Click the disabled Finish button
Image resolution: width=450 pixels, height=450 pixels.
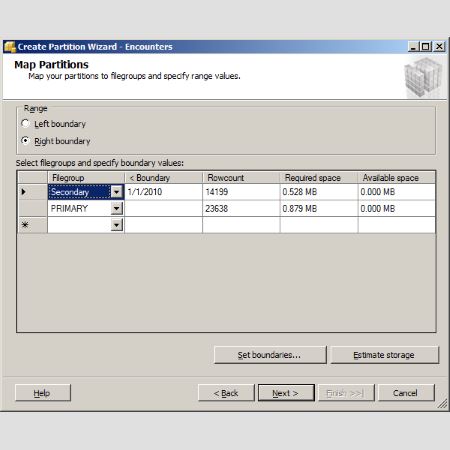pyautogui.click(x=346, y=393)
